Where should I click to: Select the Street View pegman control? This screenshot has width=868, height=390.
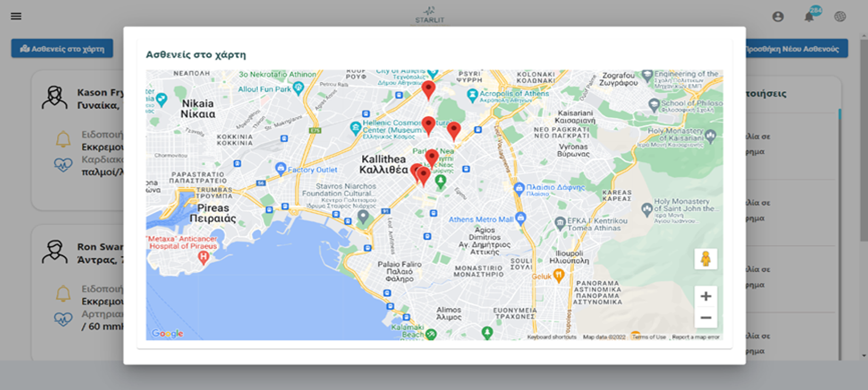coord(706,259)
